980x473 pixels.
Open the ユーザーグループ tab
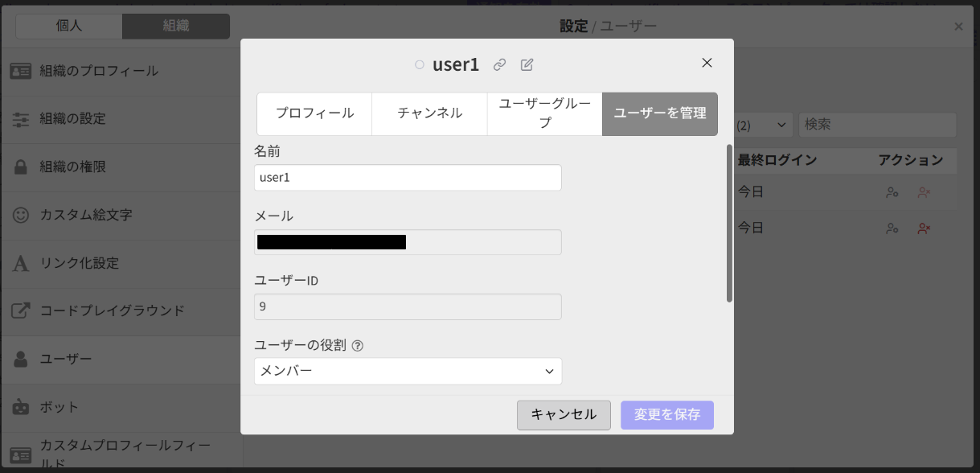(x=545, y=113)
